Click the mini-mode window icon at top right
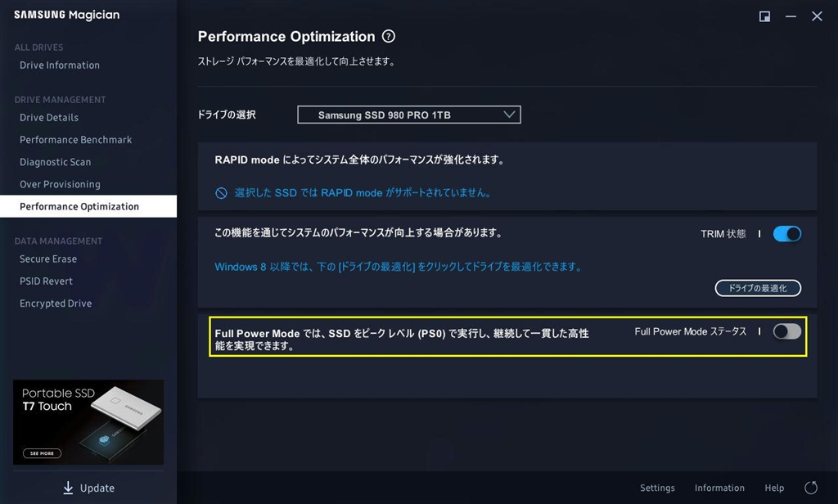This screenshot has width=838, height=504. click(765, 16)
